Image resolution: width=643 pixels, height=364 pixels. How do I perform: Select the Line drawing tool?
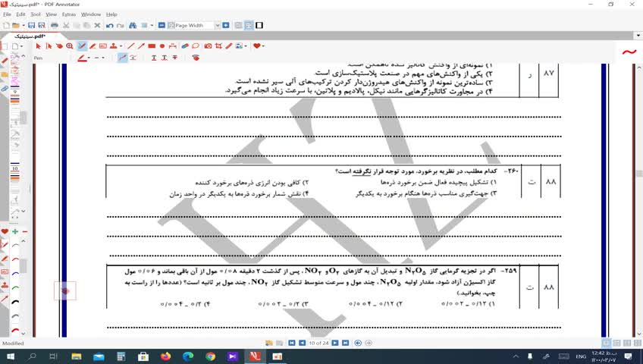(x=131, y=46)
